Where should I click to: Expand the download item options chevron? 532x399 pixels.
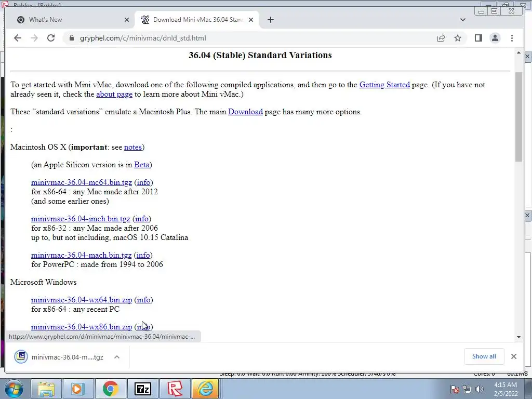pyautogui.click(x=117, y=357)
